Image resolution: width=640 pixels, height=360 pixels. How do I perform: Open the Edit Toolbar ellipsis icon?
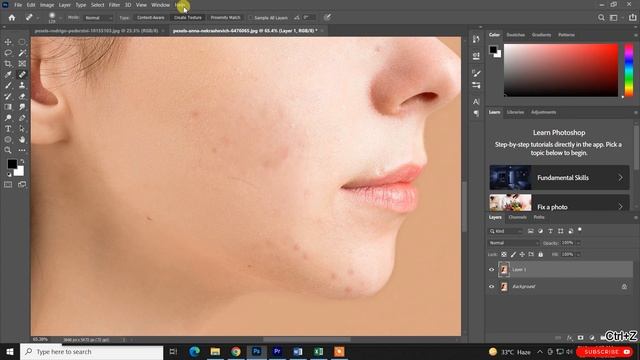22,150
